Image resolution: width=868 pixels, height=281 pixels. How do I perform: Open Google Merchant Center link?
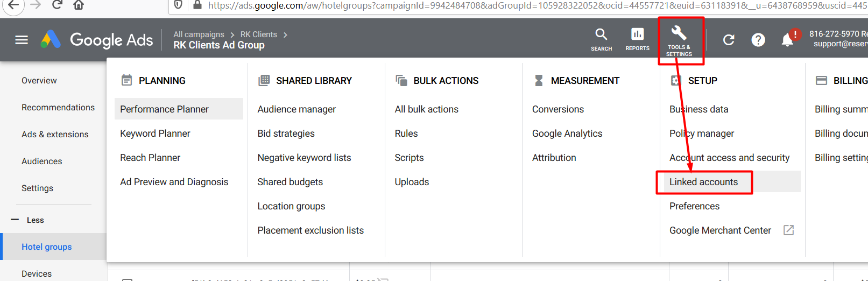coord(720,230)
